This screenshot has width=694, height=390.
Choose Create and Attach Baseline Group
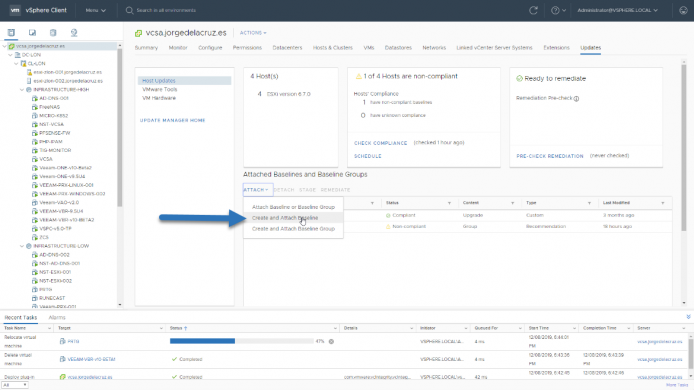click(293, 229)
